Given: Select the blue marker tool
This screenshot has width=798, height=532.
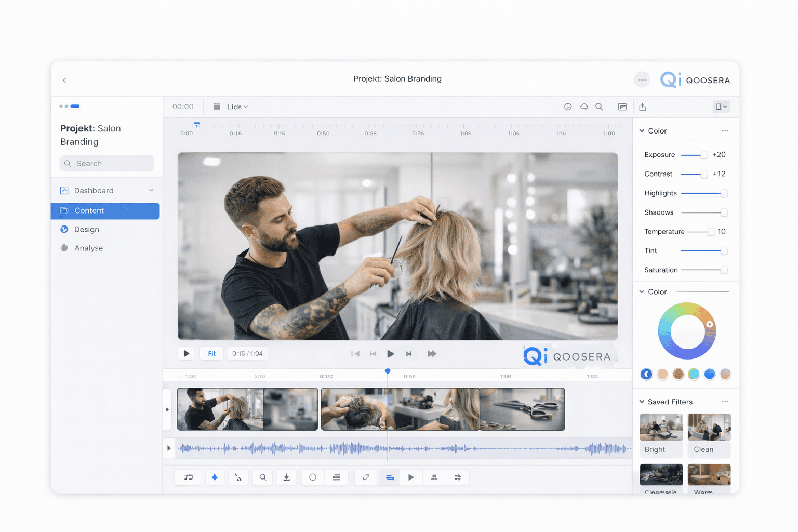Looking at the screenshot, I should 215,477.
